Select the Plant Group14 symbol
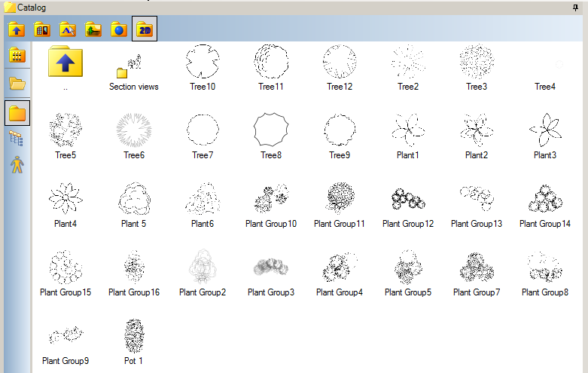Viewport: 588px width, 373px height. pos(545,198)
